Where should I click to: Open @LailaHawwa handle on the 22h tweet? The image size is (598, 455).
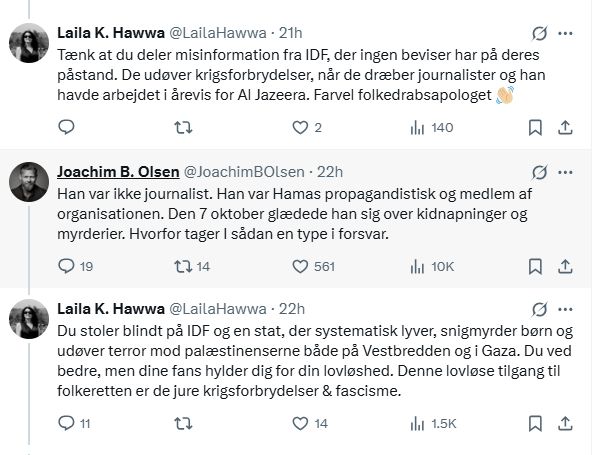click(217, 309)
